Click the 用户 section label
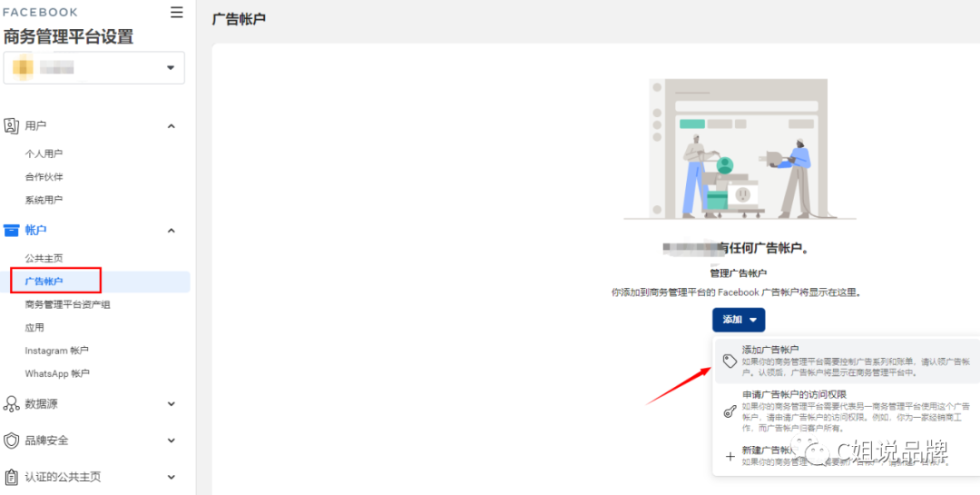Viewport: 980px width, 495px height. pos(35,126)
